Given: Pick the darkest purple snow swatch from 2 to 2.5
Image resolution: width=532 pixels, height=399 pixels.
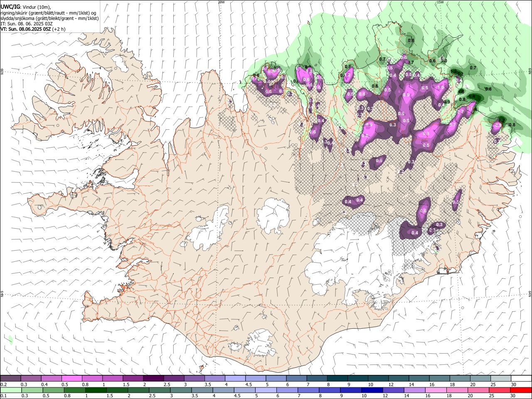Looking at the screenshot, I should coord(153,379).
